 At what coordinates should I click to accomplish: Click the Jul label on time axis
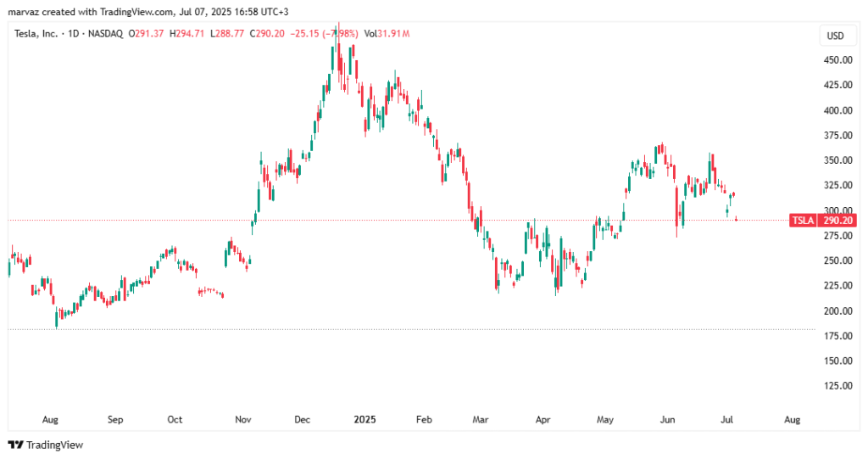pos(726,420)
